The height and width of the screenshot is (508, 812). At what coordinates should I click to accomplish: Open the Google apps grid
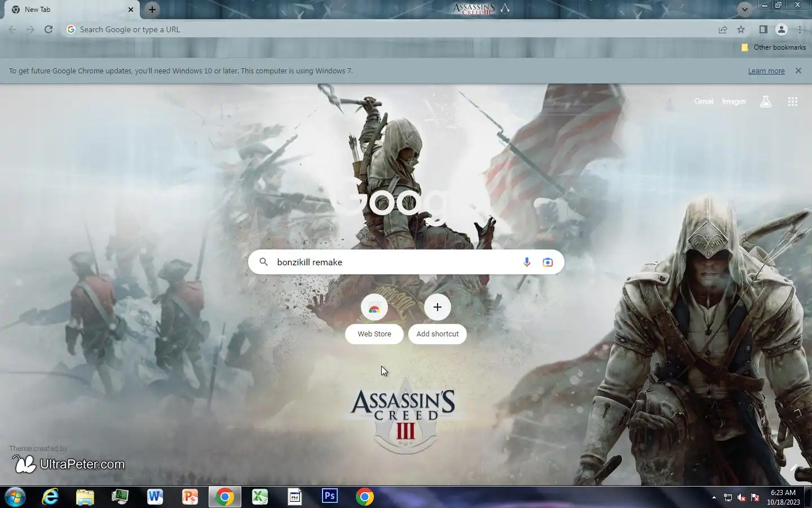[792, 102]
